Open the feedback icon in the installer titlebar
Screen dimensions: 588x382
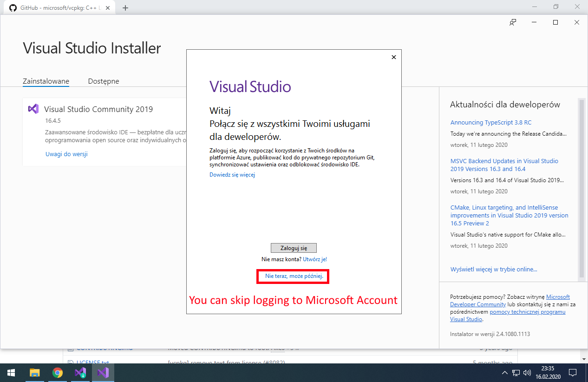512,22
